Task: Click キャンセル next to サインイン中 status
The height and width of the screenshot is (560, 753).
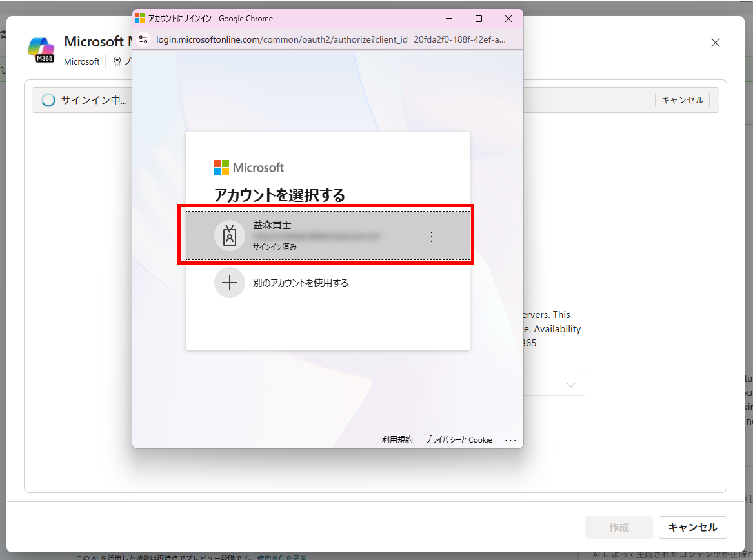Action: click(x=682, y=100)
